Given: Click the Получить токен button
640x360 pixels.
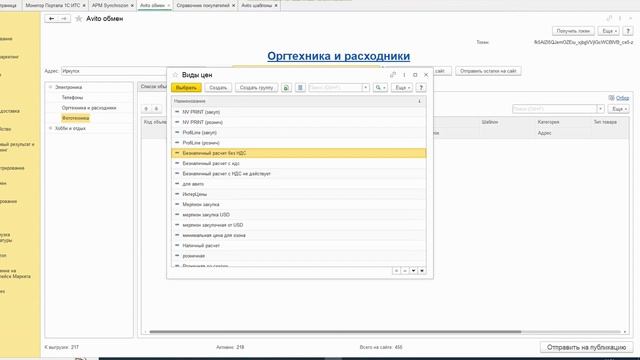Looking at the screenshot, I should click(x=573, y=31).
